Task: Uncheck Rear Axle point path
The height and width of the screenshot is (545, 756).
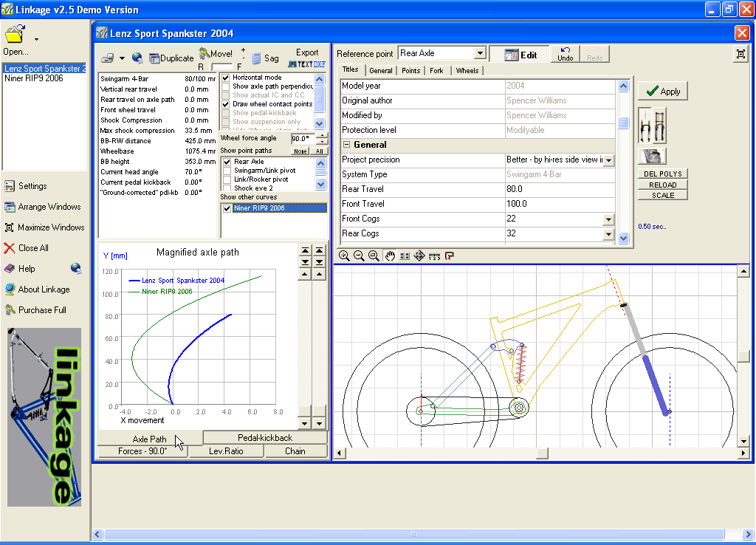Action: pos(227,162)
